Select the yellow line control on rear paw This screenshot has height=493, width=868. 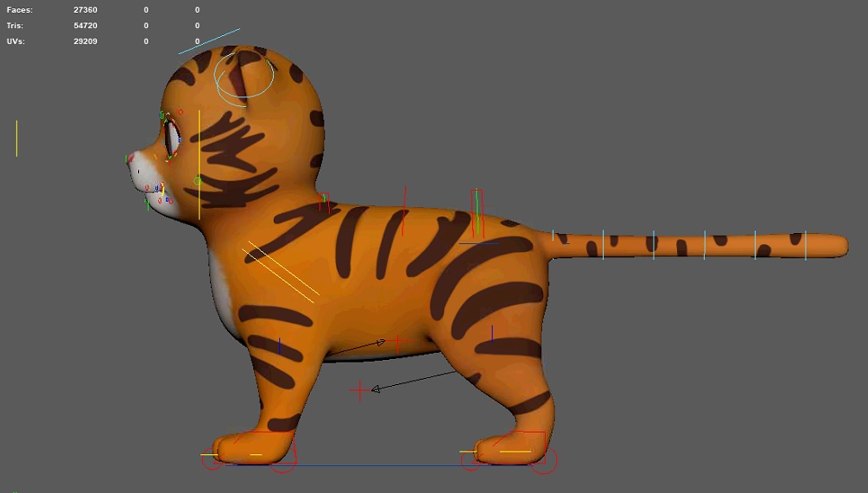tap(515, 451)
